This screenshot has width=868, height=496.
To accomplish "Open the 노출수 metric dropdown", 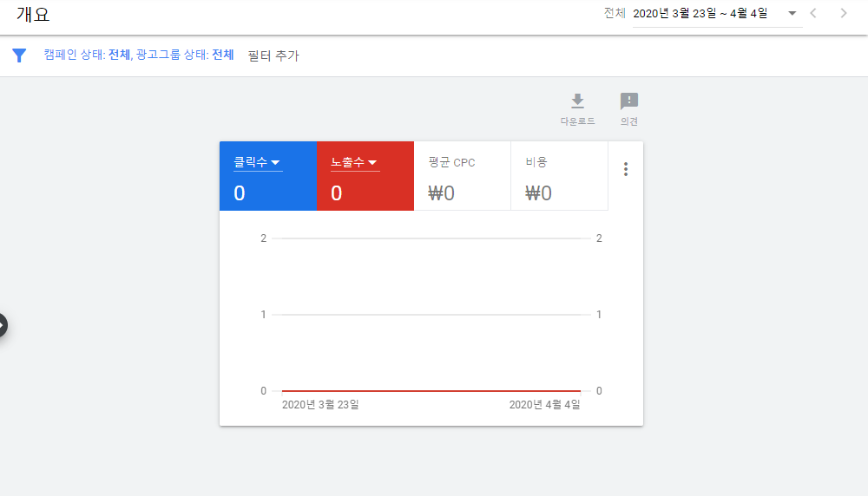I will (355, 162).
